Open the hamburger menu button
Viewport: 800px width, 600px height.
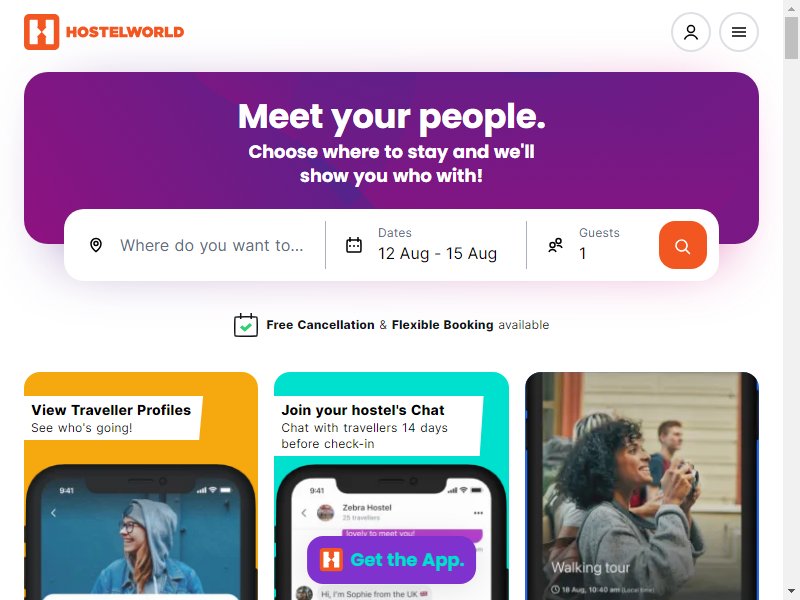point(739,32)
